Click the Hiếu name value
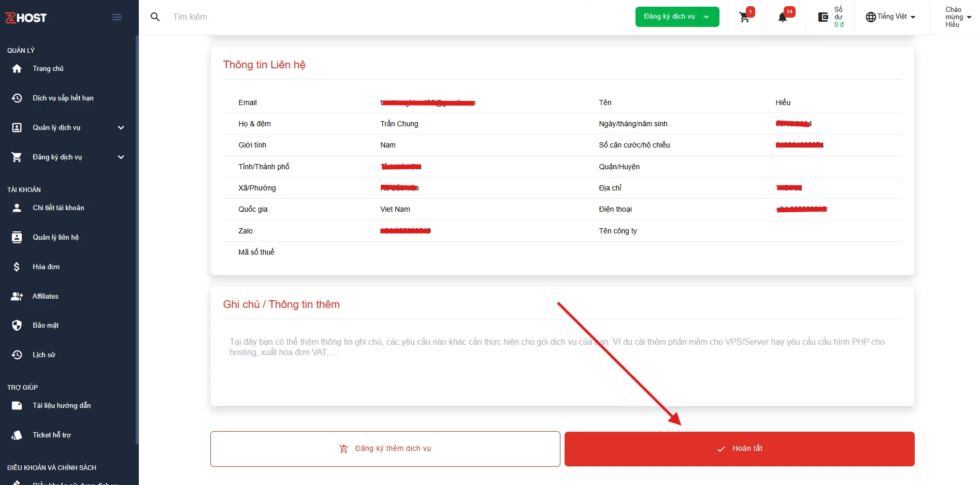 [x=783, y=102]
